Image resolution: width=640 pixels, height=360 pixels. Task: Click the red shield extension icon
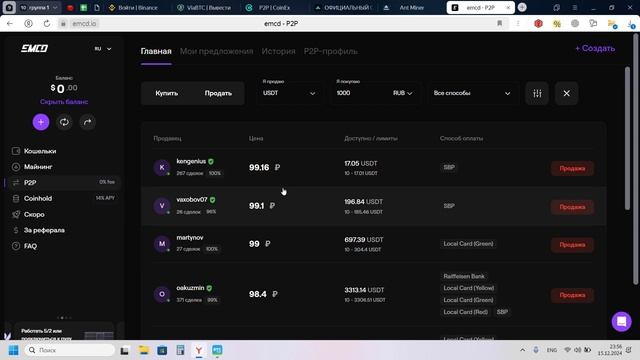coord(538,24)
